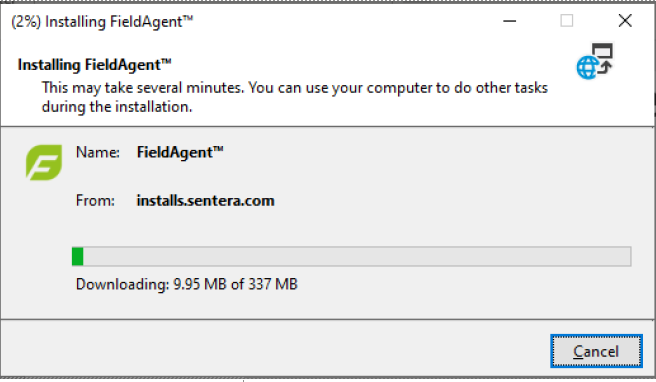This screenshot has height=382, width=656.
Task: Click the 337 MB total size text
Action: tap(273, 285)
